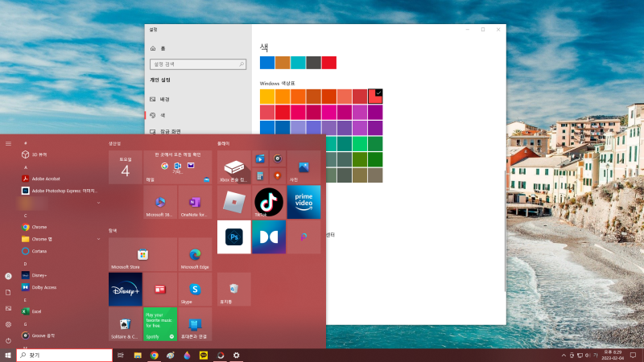The width and height of the screenshot is (644, 362).
Task: Launch the Photoshop Express tile with white background
Action: pos(233,237)
